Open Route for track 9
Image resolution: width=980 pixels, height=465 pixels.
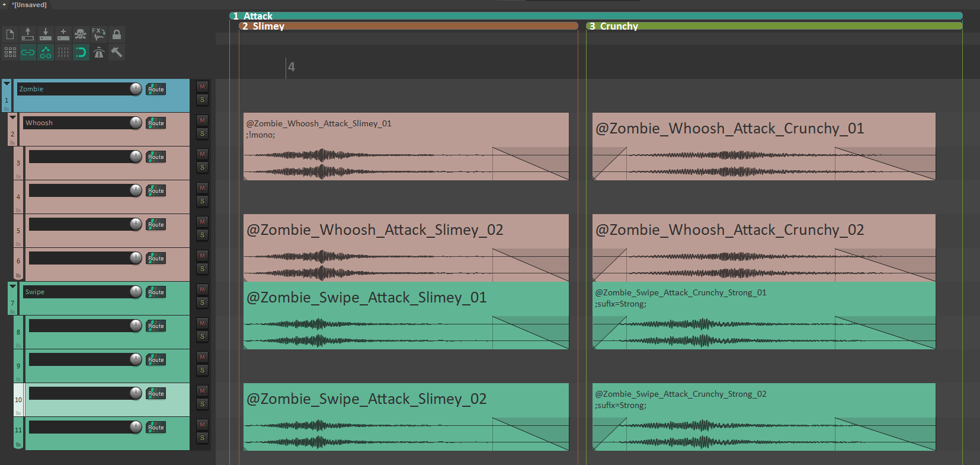point(156,359)
